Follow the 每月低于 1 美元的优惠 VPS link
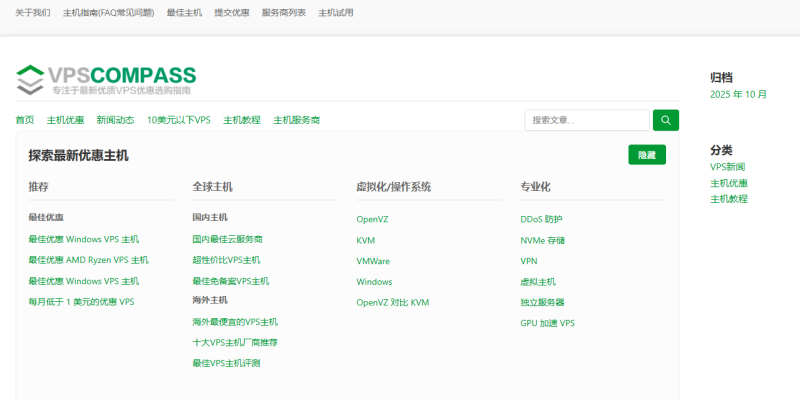800x400 pixels. point(82,302)
